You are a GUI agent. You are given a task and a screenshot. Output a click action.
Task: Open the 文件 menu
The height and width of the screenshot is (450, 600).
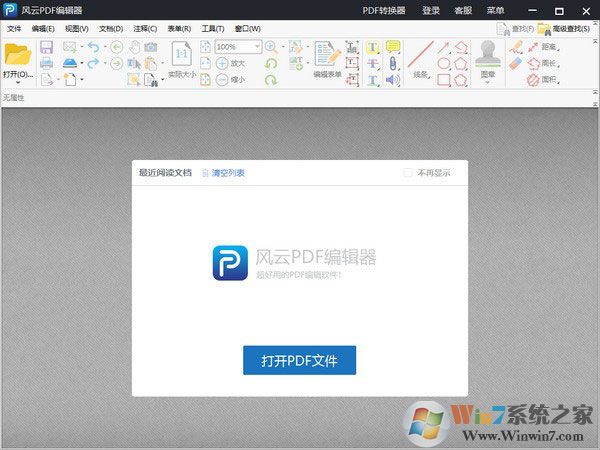pos(14,29)
